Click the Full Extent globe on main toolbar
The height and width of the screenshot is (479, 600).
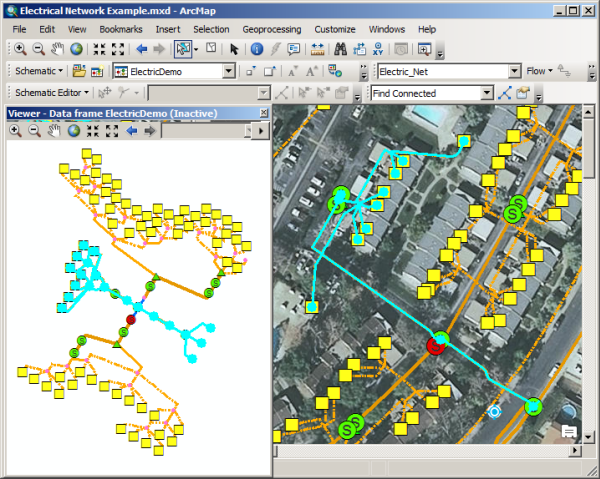(x=77, y=49)
